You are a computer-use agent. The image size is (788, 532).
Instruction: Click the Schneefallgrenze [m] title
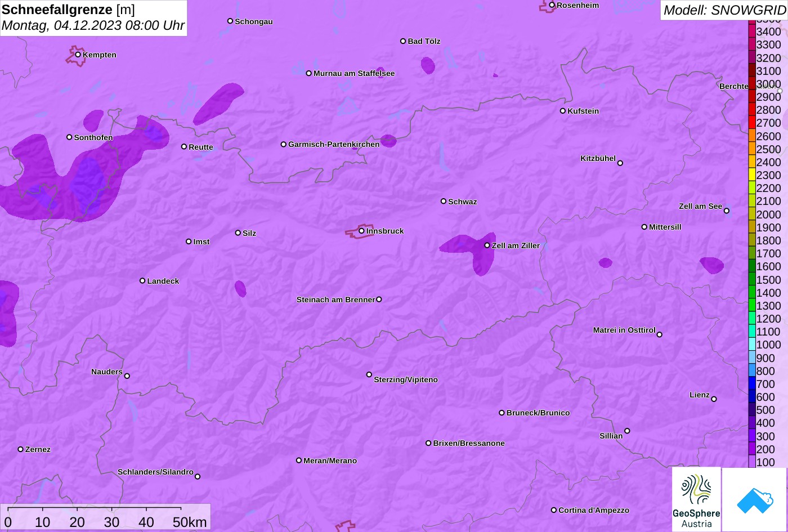[x=69, y=10]
